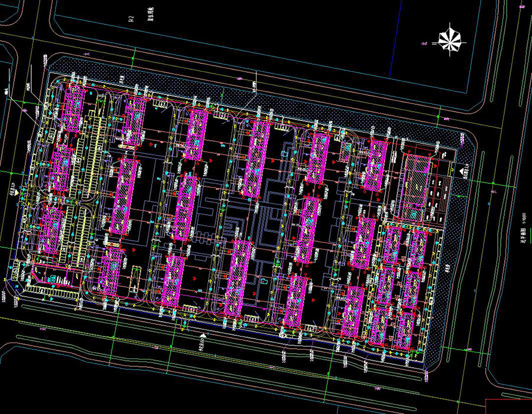
Task: Select the east entrance triangle marker
Action: tap(461, 172)
